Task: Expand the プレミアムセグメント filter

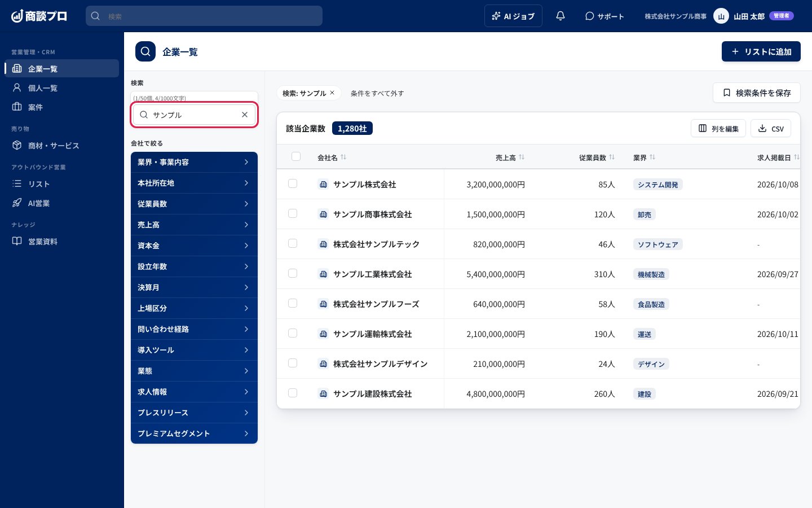Action: coord(194,433)
